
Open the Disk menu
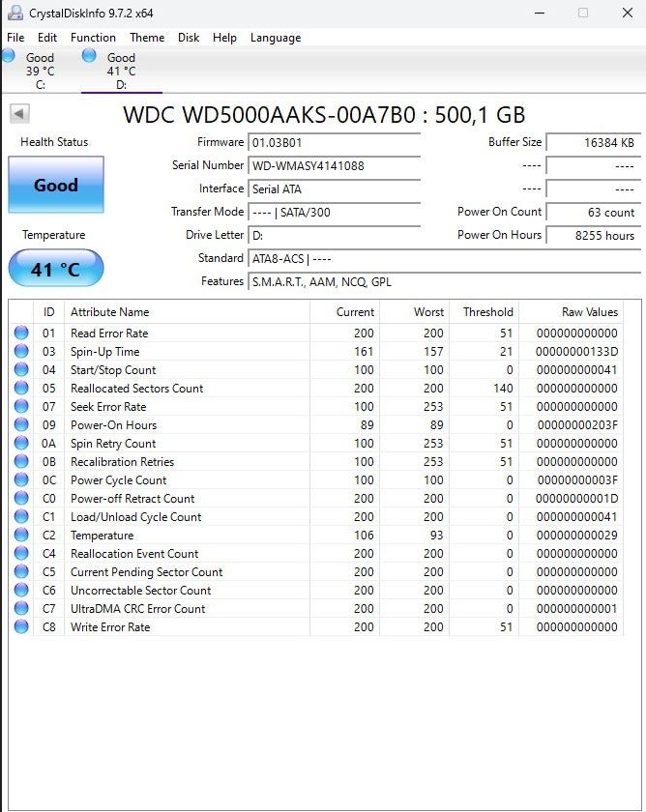[x=188, y=38]
